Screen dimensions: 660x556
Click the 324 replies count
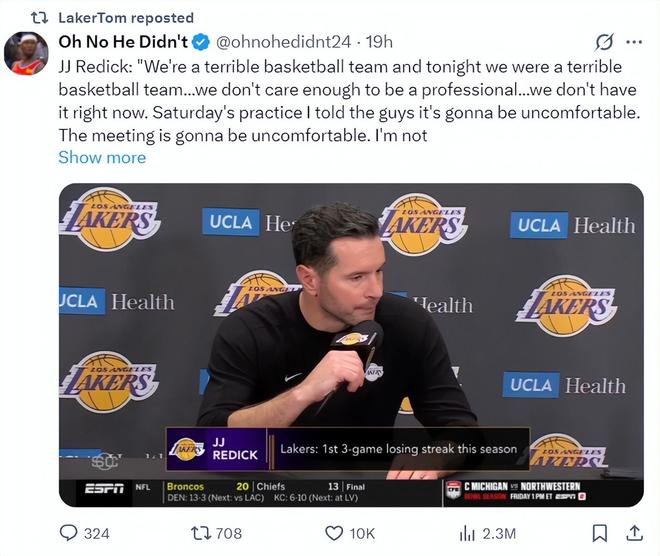point(96,534)
